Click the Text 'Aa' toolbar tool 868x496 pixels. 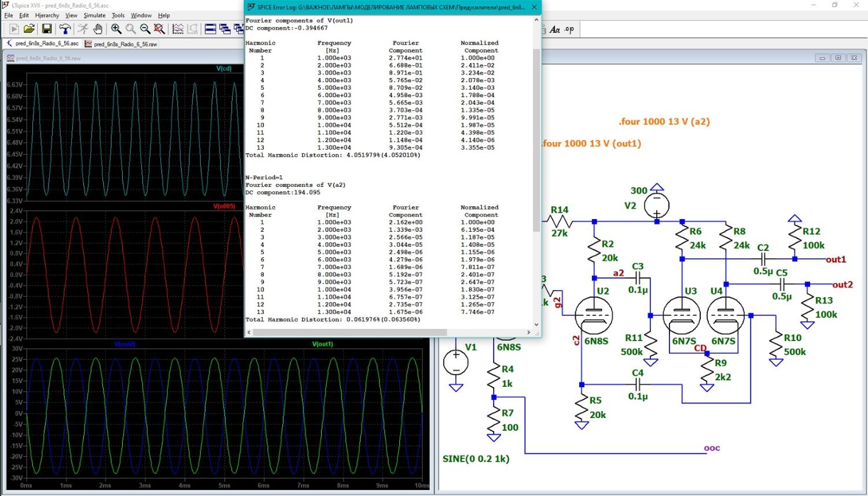tap(555, 29)
